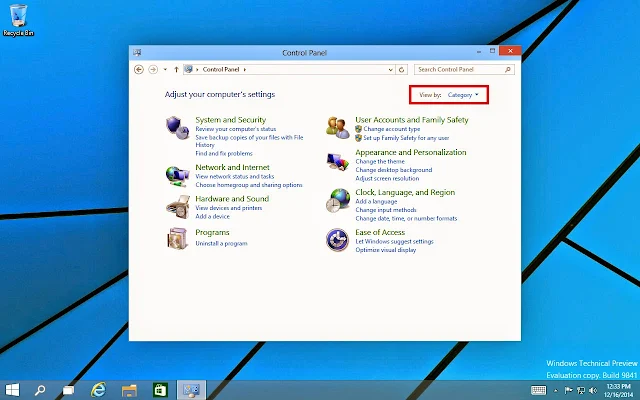640x400 pixels.
Task: Open the taskbar clock and date
Action: coord(619,391)
